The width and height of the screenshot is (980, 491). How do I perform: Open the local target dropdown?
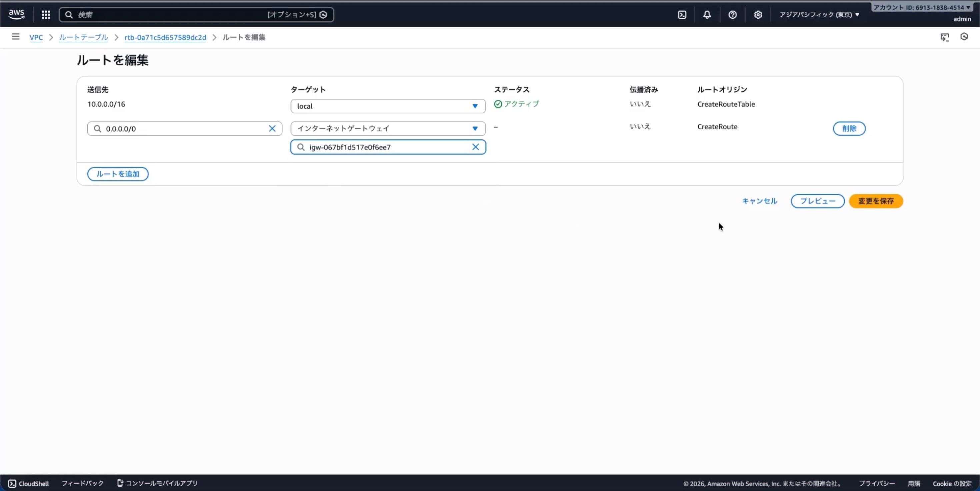[388, 106]
